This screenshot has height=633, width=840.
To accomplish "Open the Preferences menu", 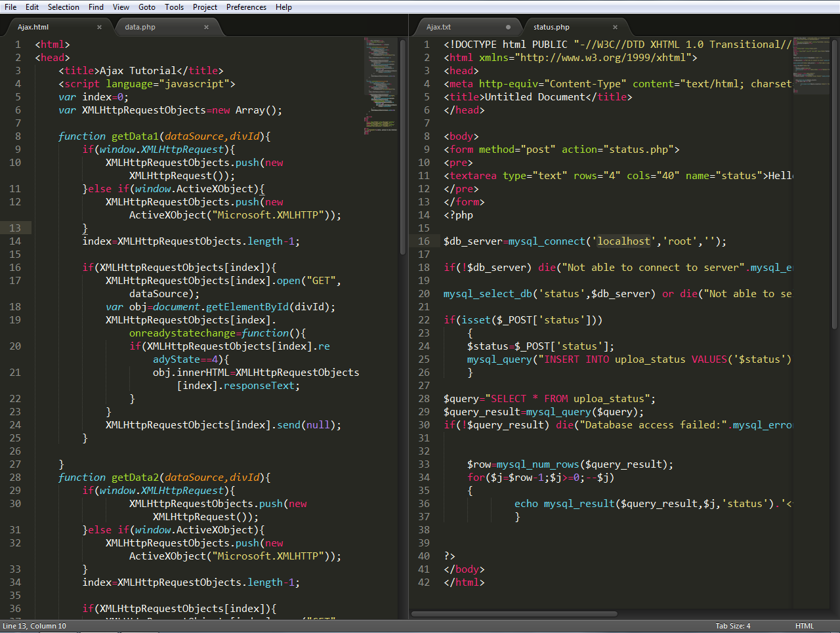I will point(246,7).
